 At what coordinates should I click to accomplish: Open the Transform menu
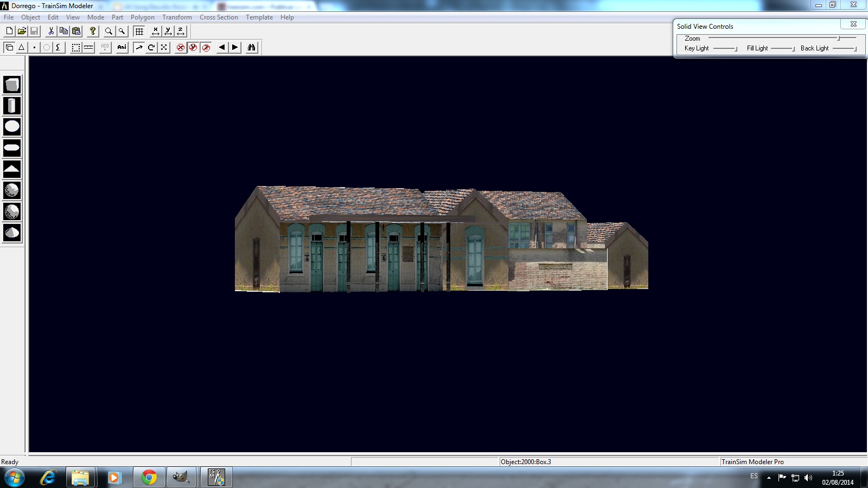177,17
